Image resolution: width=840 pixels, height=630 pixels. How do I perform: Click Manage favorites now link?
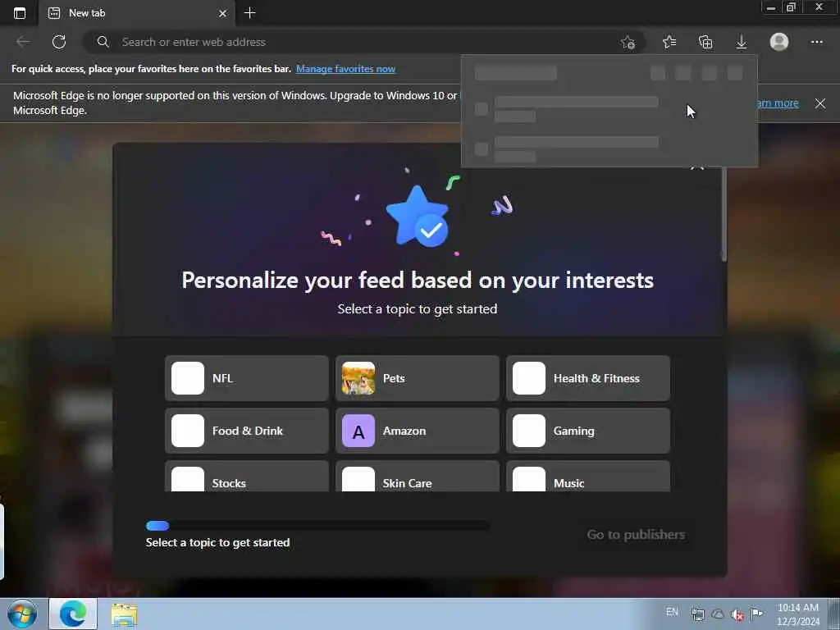[x=345, y=69]
